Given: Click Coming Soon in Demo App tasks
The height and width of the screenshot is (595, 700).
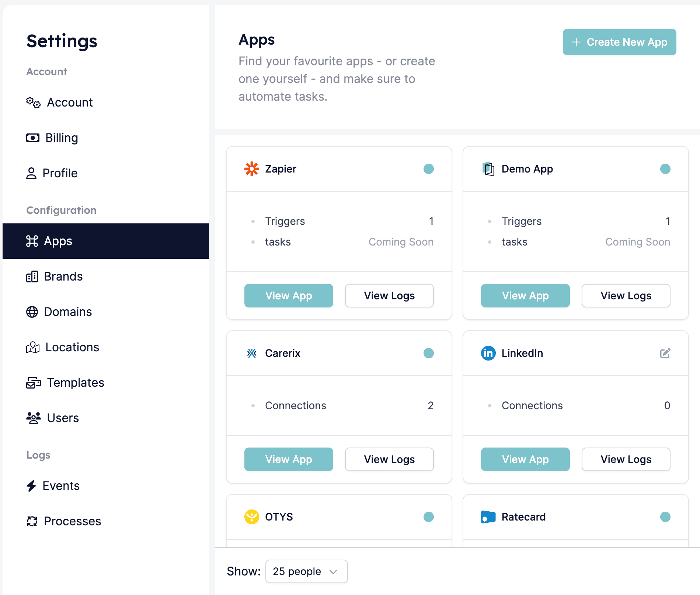Looking at the screenshot, I should click(x=638, y=242).
